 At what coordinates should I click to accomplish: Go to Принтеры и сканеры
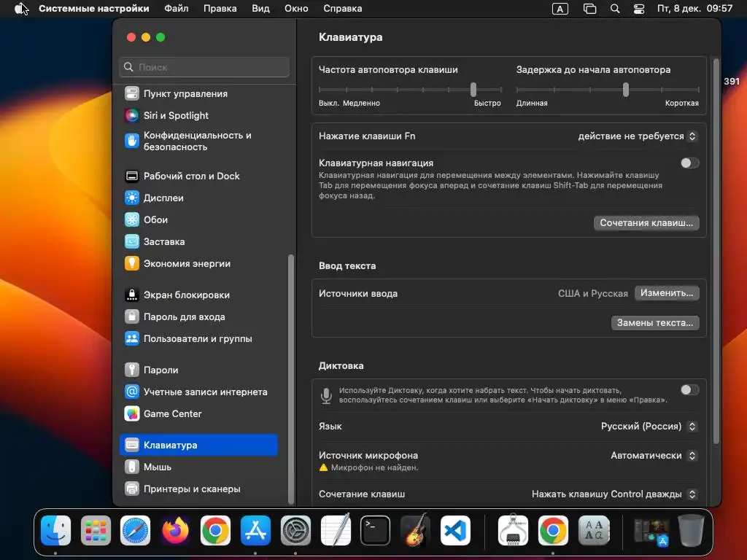[x=198, y=489]
